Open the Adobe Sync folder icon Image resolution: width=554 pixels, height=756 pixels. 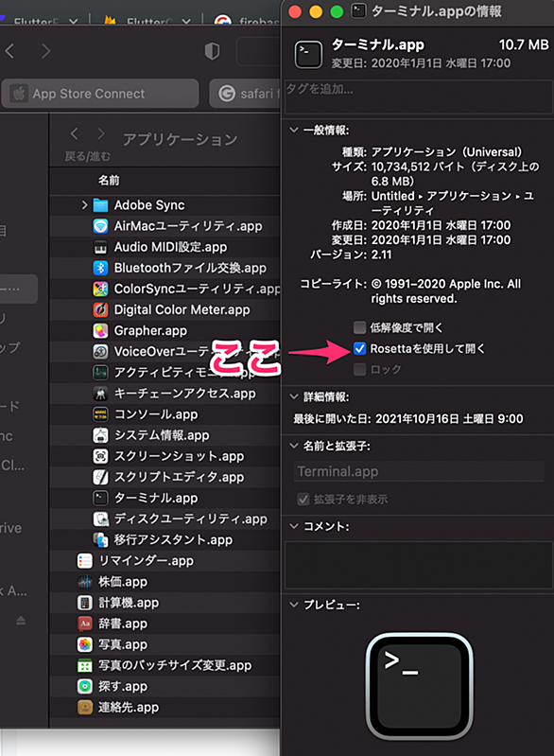point(100,205)
